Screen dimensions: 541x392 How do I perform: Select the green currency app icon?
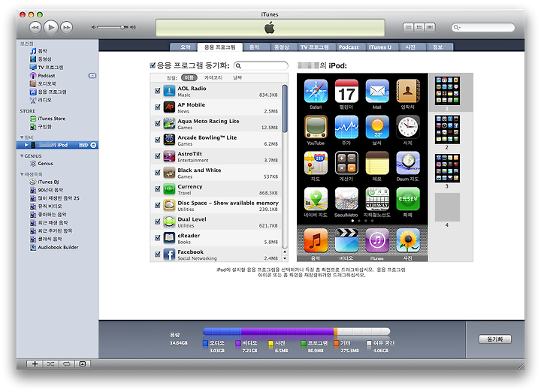(x=408, y=199)
